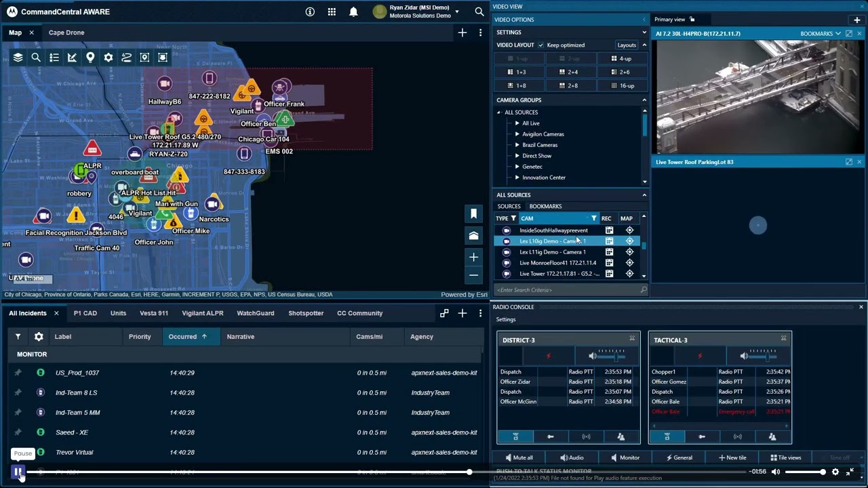The width and height of the screenshot is (868, 488).
Task: Open incident column settings gear
Action: click(x=39, y=336)
